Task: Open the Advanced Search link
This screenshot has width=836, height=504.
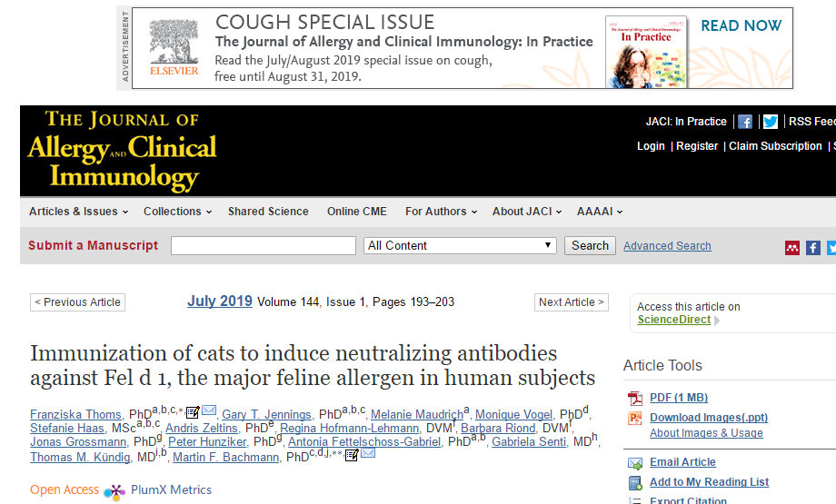Action: point(667,245)
